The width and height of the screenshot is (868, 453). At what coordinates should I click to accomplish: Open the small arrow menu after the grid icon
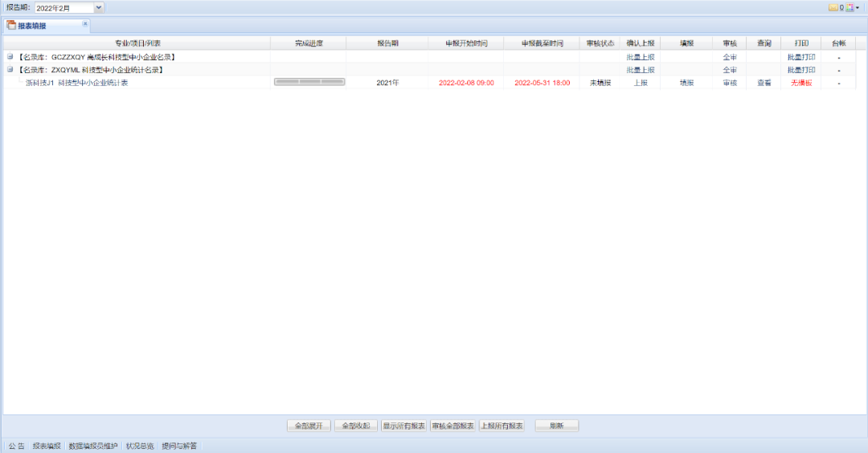point(858,8)
